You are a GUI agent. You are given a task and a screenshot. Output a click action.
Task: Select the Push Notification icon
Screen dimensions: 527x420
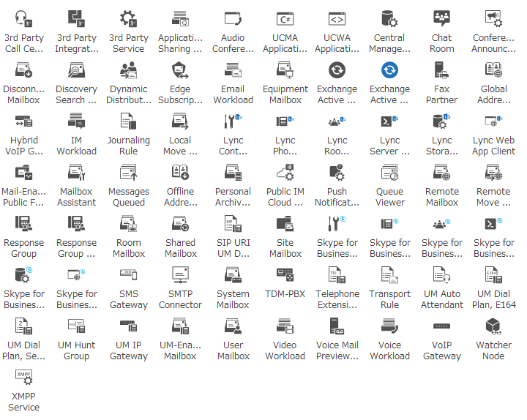point(337,173)
